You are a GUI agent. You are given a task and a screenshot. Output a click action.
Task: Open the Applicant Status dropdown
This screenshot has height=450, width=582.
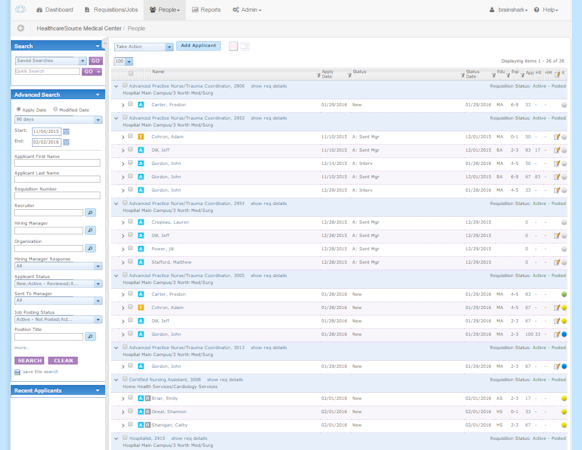coord(58,284)
